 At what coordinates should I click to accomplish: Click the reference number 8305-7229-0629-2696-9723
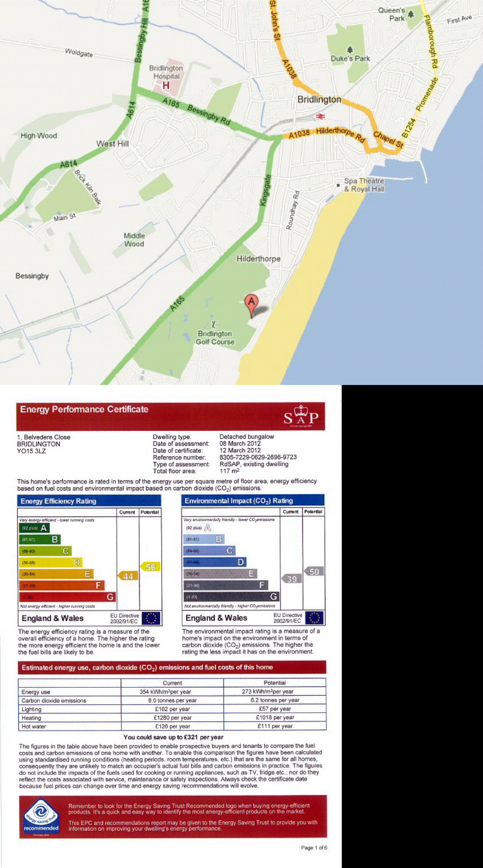pyautogui.click(x=258, y=457)
